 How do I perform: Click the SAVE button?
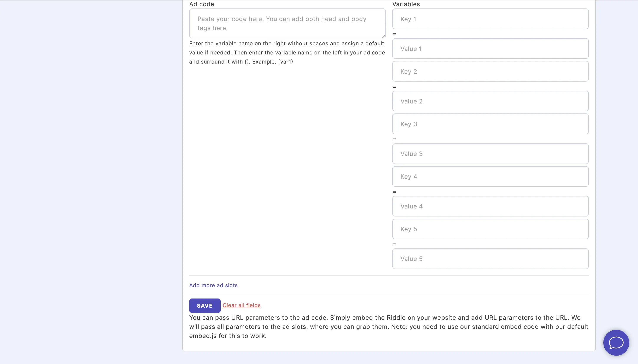click(x=205, y=305)
